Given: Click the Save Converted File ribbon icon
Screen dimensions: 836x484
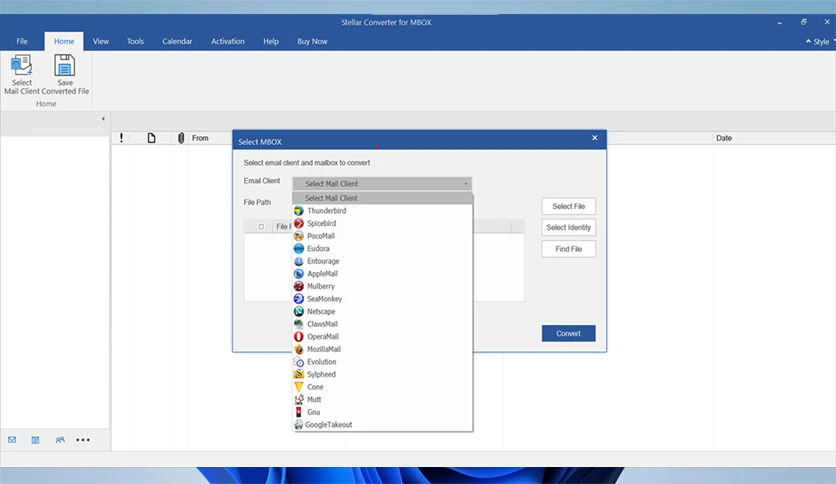Looking at the screenshot, I should (x=65, y=74).
